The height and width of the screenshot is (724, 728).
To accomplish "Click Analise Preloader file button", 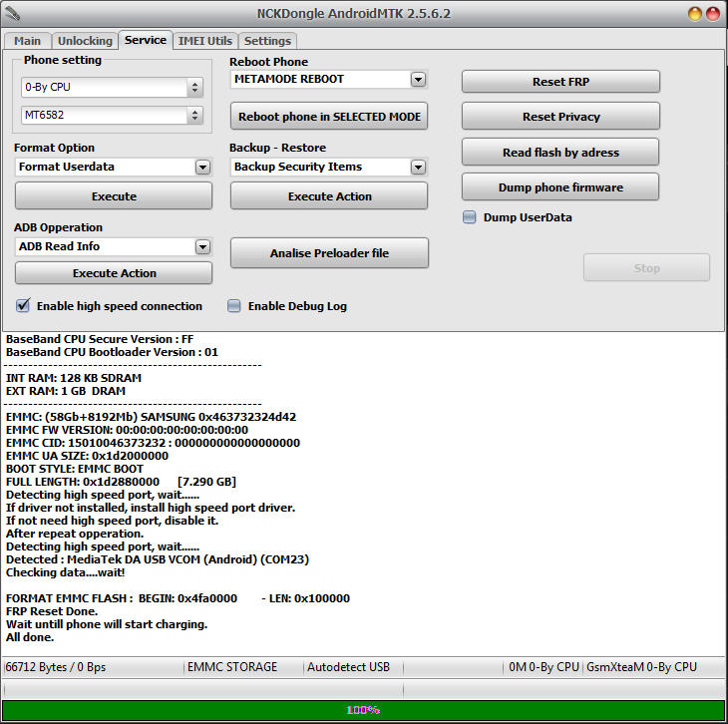I will tap(329, 253).
